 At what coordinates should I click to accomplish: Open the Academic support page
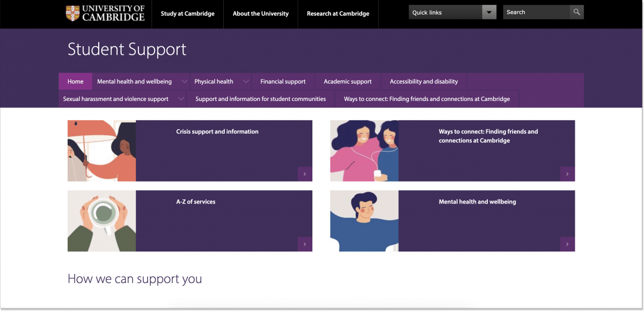pyautogui.click(x=347, y=81)
